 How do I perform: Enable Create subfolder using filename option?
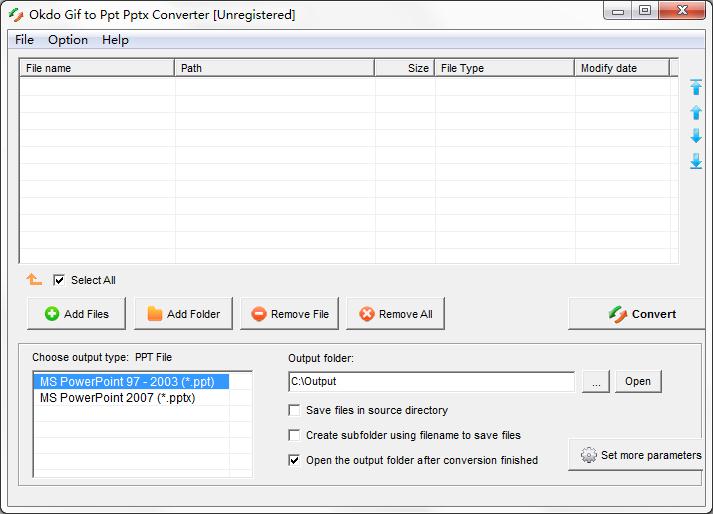pos(294,435)
